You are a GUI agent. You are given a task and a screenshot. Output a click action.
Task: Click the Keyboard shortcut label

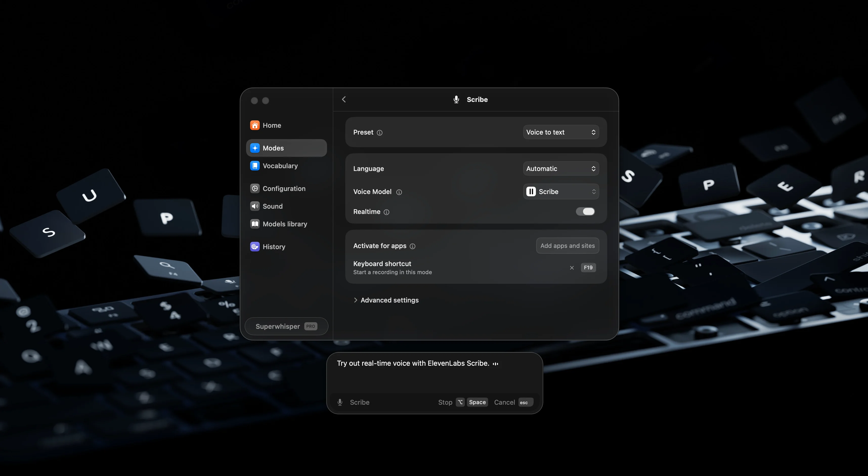pos(382,264)
